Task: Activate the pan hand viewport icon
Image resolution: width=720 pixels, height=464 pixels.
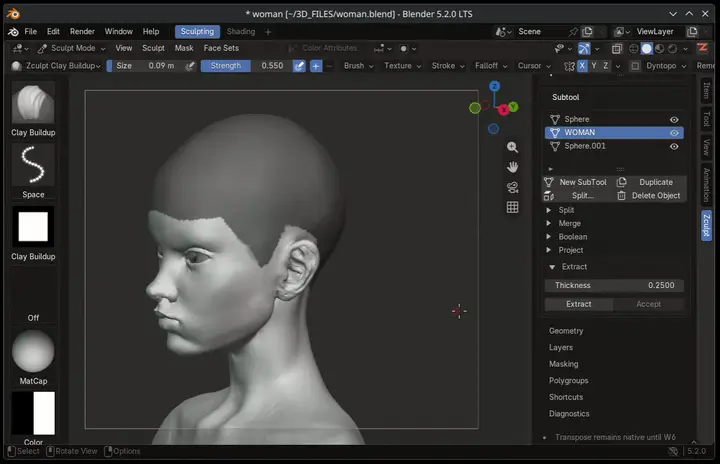Action: [512, 167]
